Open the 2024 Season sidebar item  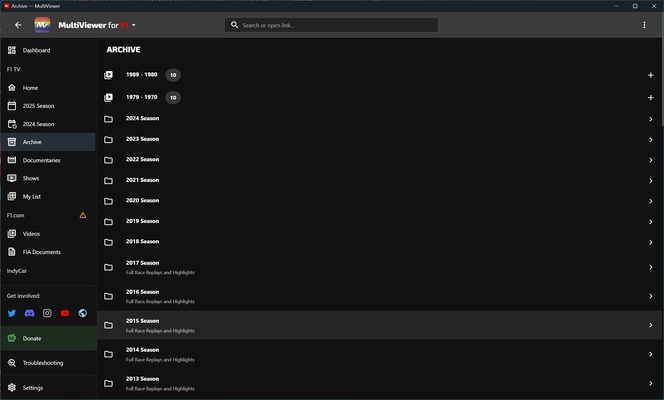48,124
